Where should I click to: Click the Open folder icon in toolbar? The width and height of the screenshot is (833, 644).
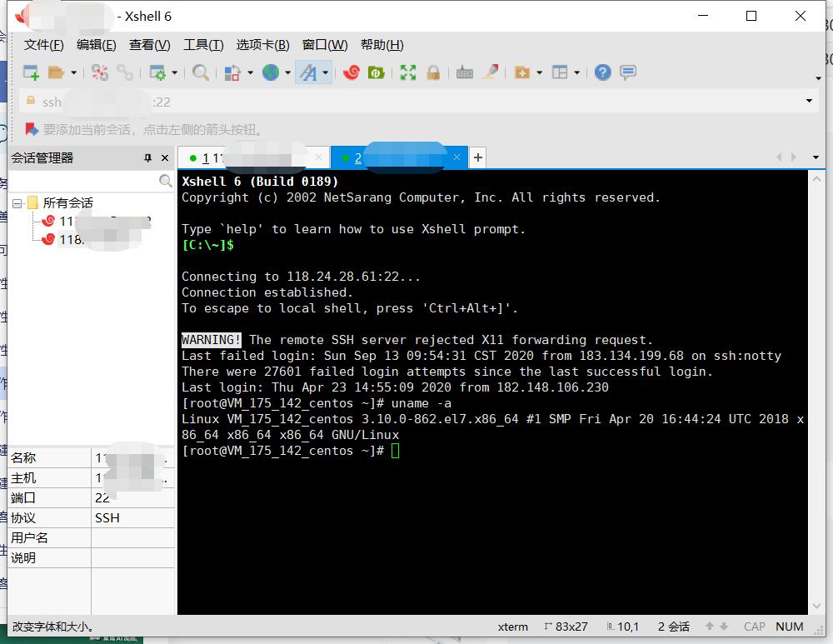click(x=56, y=72)
